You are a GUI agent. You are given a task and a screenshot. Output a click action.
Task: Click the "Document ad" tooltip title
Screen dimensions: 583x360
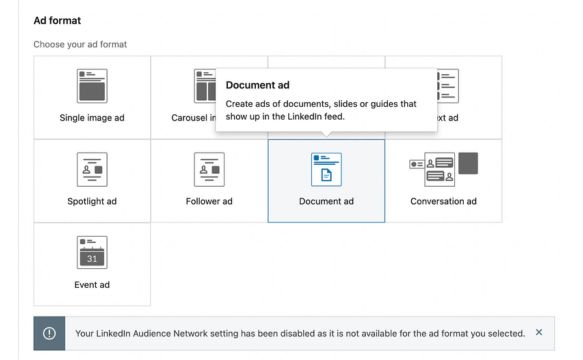(257, 85)
